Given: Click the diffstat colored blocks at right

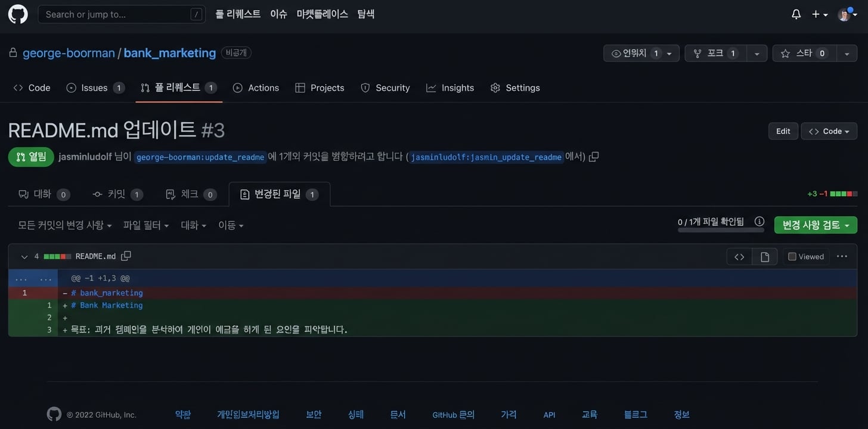Looking at the screenshot, I should (x=844, y=194).
